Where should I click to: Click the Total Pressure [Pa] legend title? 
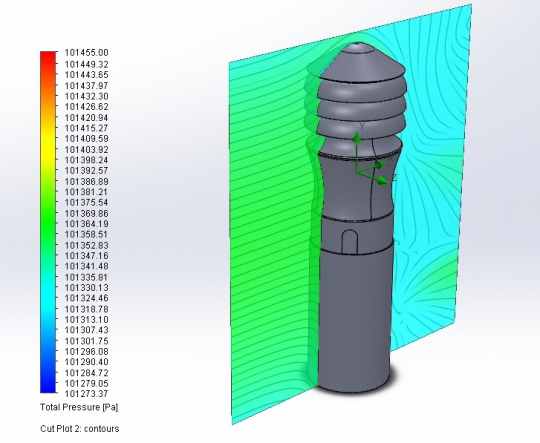[79, 407]
